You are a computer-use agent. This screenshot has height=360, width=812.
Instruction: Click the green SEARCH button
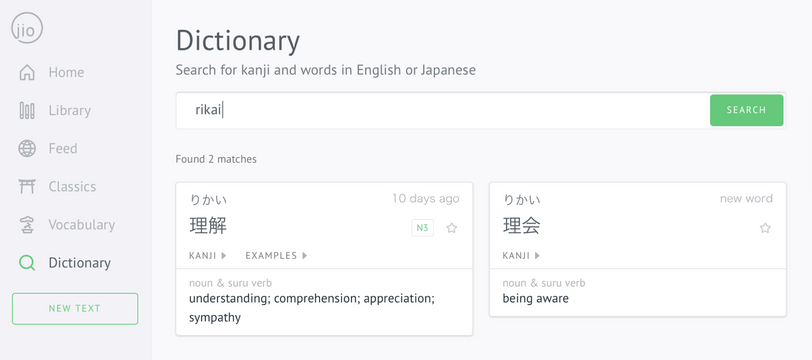click(x=746, y=110)
